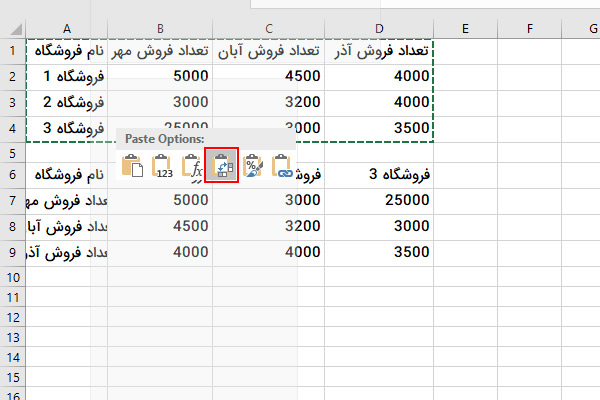Select column D header

(x=379, y=29)
